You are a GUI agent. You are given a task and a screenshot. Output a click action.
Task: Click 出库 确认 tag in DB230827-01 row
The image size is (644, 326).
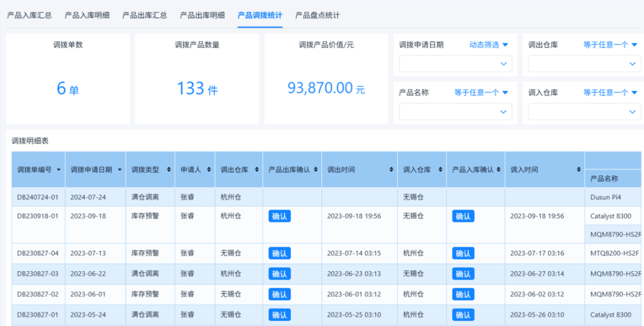pos(280,315)
